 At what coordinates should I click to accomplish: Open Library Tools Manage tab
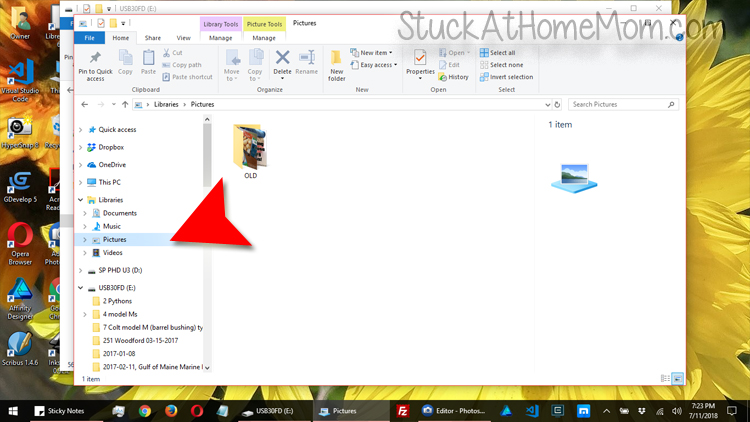pyautogui.click(x=221, y=38)
